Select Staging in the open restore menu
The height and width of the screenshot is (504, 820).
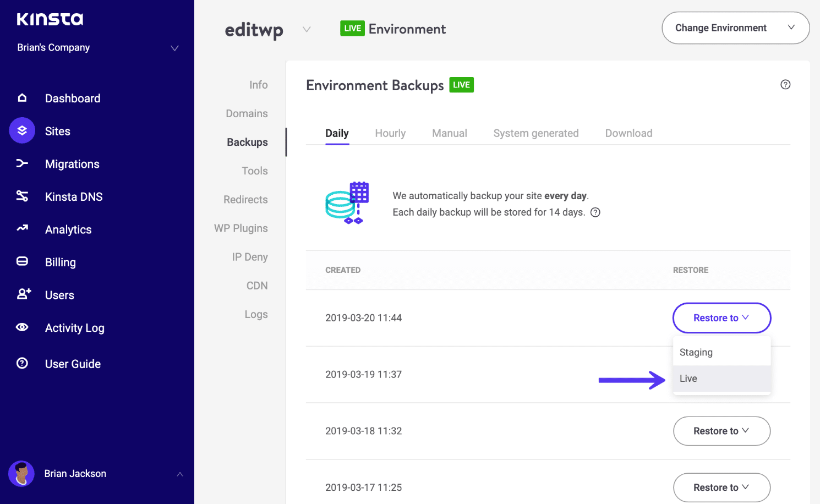point(696,352)
